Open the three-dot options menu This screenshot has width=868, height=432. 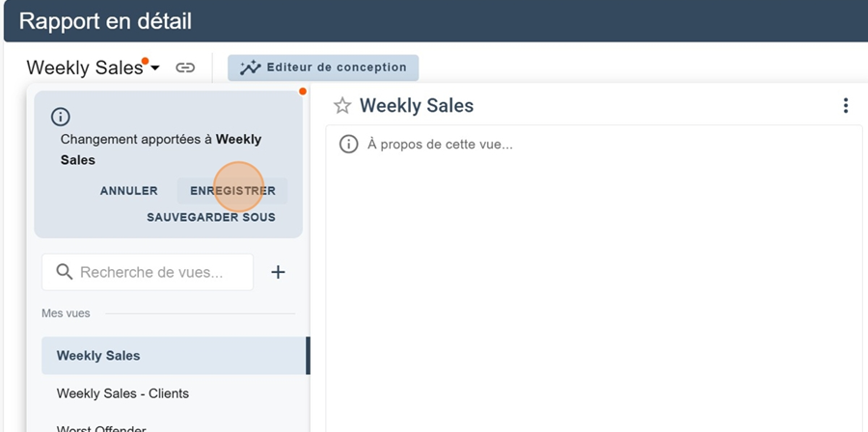click(x=846, y=106)
